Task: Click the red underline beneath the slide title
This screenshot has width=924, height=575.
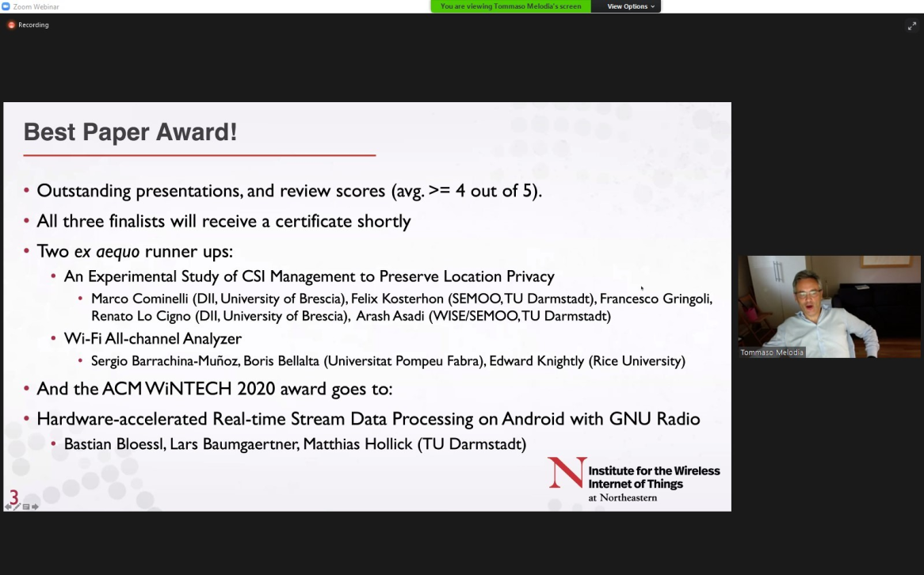Action: pos(198,150)
